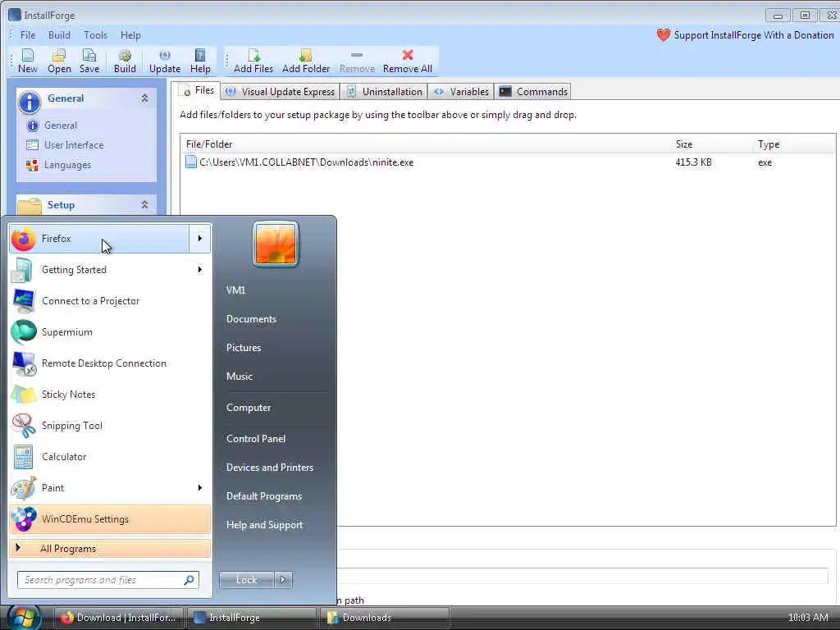The height and width of the screenshot is (630, 840).
Task: Open the File menu
Action: [28, 35]
